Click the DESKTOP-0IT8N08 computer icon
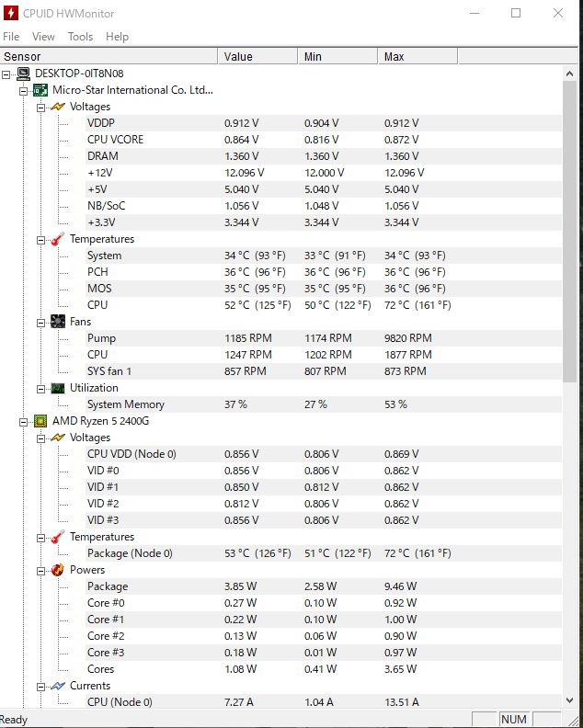Screen dimensions: 583x728 click(x=23, y=74)
